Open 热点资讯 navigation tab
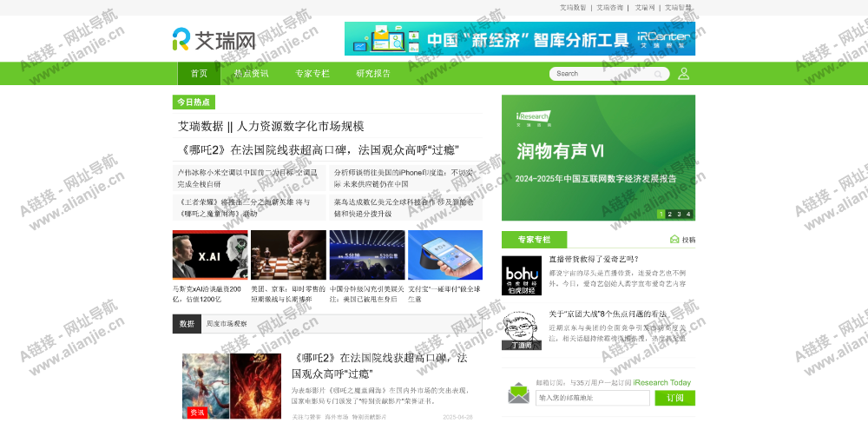868x423 pixels. tap(251, 74)
